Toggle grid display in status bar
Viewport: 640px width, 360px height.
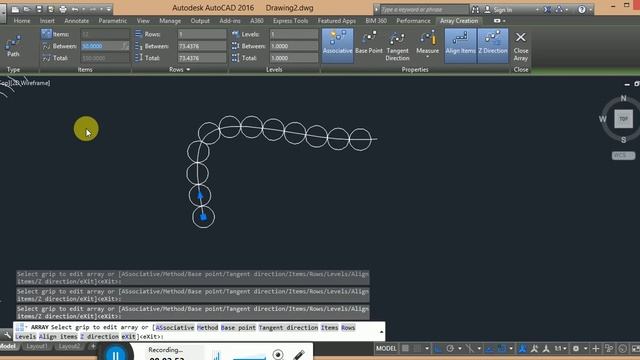click(x=405, y=349)
